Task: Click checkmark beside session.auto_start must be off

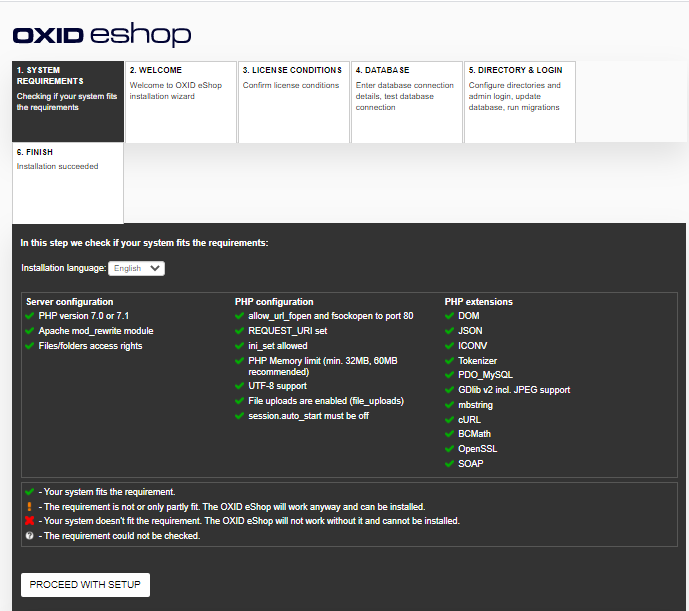Action: point(240,416)
